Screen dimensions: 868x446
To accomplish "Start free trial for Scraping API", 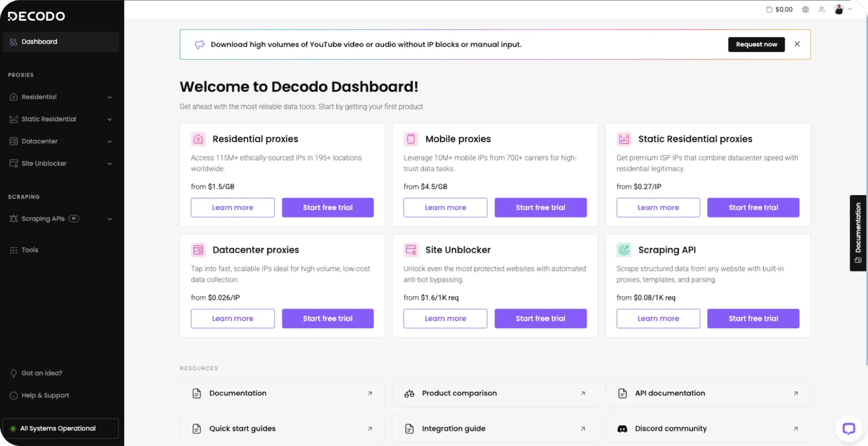I will tap(753, 318).
